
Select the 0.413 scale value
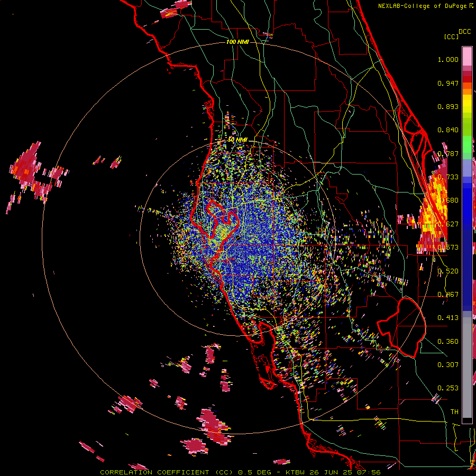[448, 318]
